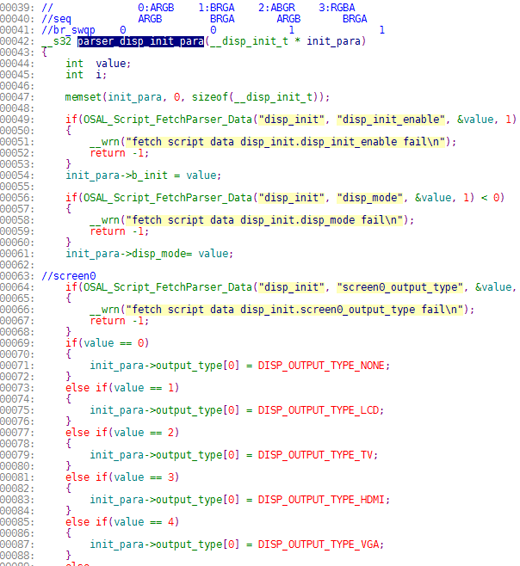520x566 pixels.
Task: Click the //br_swqp comment
Action: coord(68,30)
